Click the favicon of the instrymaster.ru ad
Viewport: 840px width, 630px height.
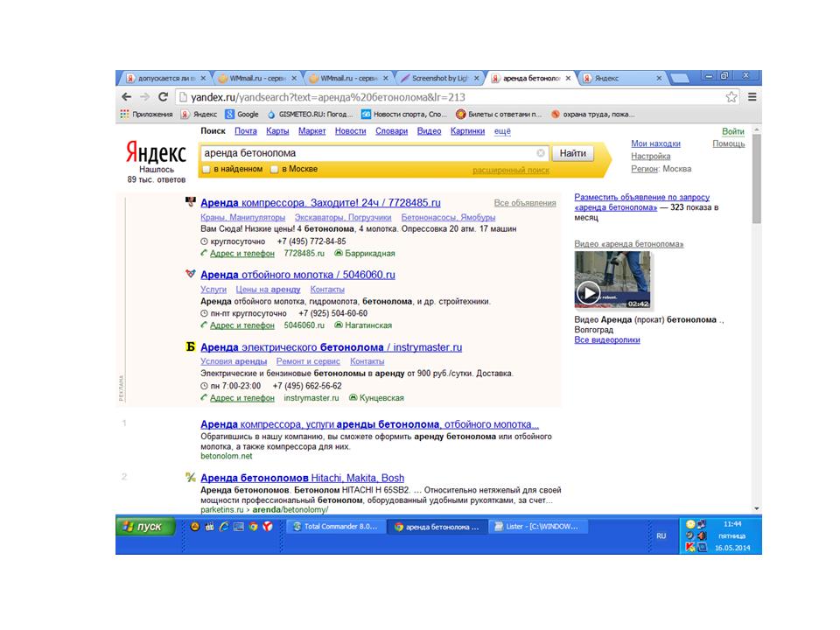click(190, 346)
